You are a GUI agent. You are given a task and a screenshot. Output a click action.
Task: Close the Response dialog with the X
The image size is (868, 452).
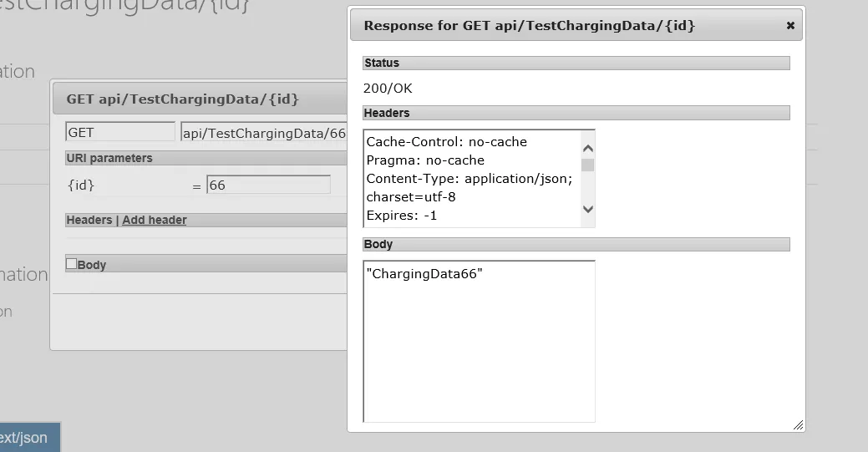(790, 26)
